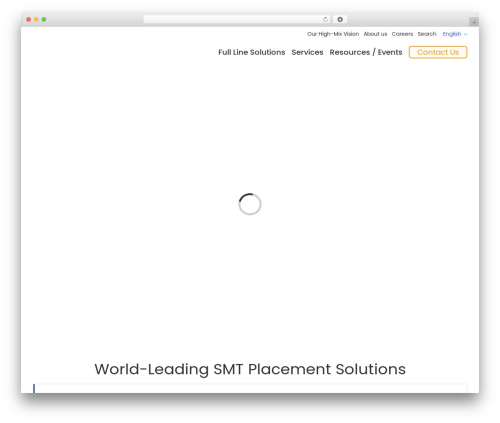Click the browser address bar
500x423 pixels.
coord(237,20)
